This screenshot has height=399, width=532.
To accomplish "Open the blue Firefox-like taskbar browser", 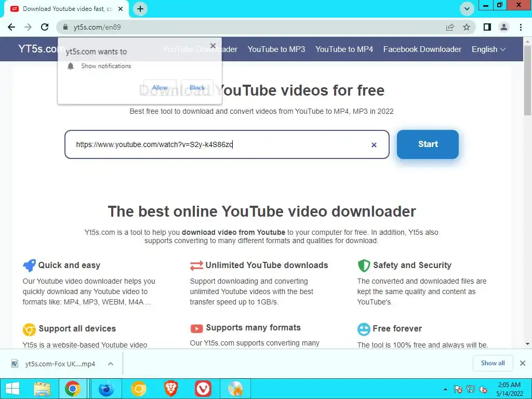I will click(106, 389).
